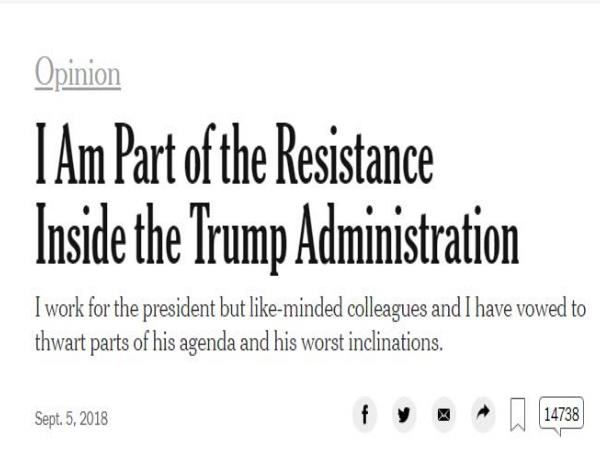Viewport: 600px width, 450px height.
Task: Share the article on Twitter
Action: pos(404,413)
